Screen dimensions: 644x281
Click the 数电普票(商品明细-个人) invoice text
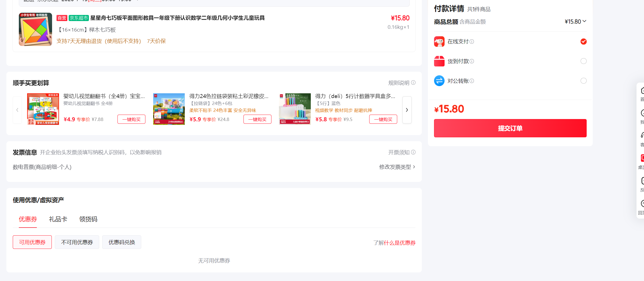(x=42, y=167)
